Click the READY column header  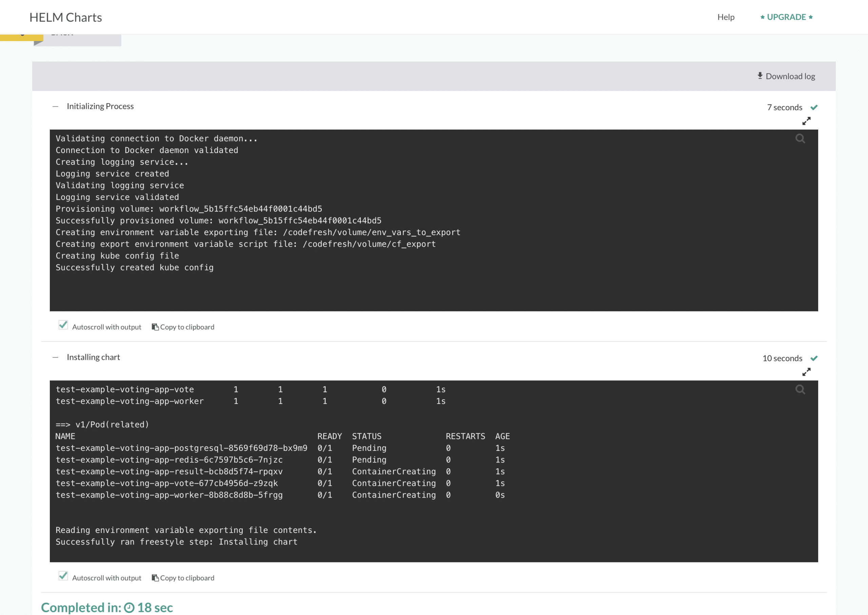click(329, 436)
